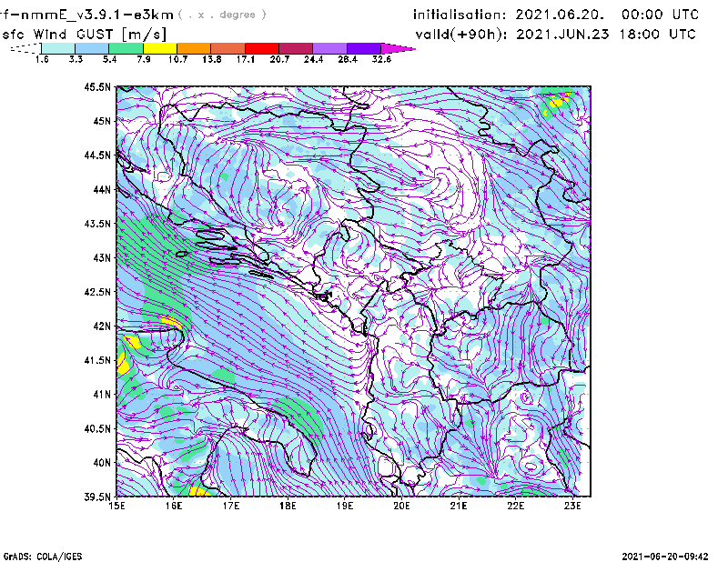Click the legend value 10.7
This screenshot has width=728, height=562.
(177, 59)
